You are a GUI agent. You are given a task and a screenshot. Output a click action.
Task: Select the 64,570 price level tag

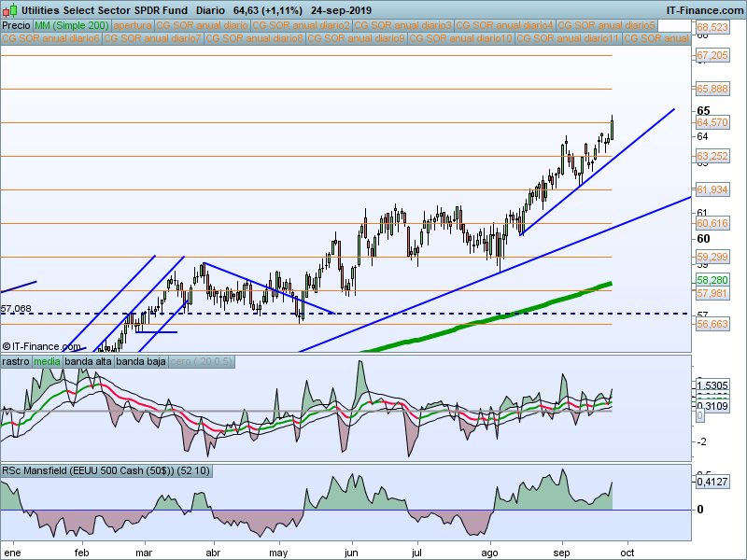[x=712, y=123]
